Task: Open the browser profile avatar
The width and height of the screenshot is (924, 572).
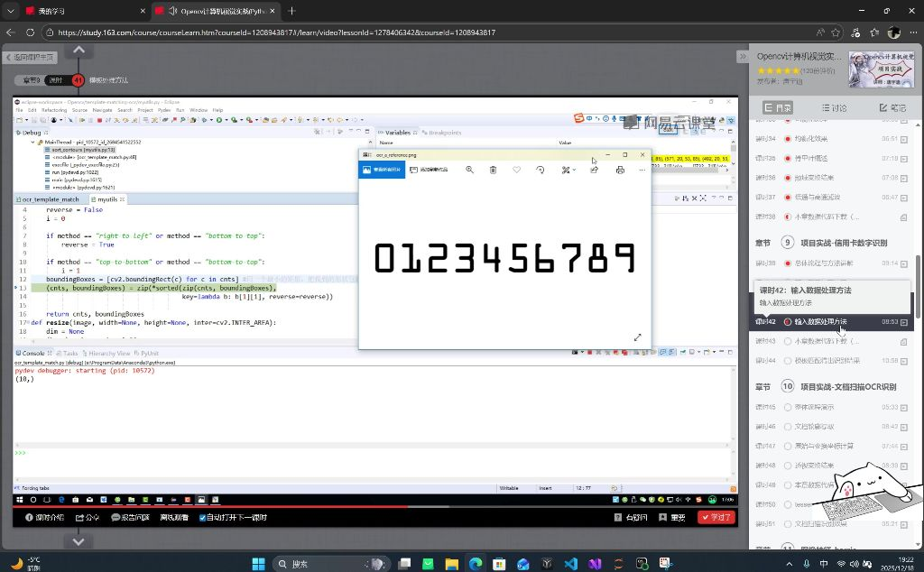Action: click(x=894, y=32)
